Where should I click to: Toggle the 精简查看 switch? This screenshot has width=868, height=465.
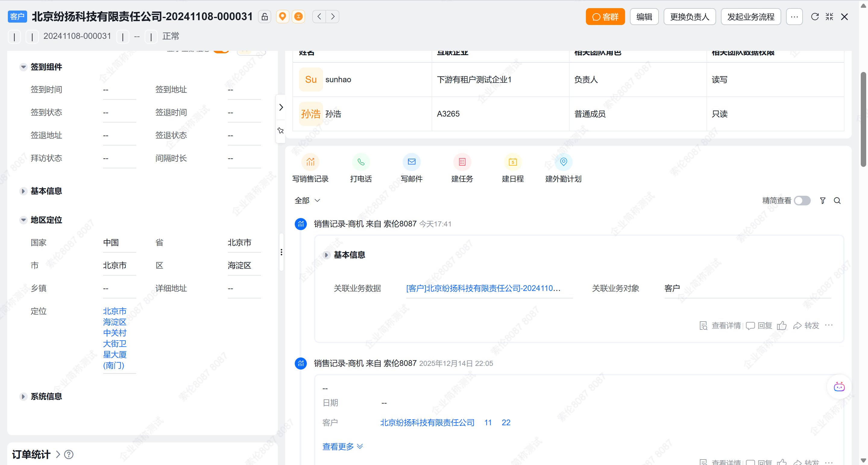click(802, 201)
